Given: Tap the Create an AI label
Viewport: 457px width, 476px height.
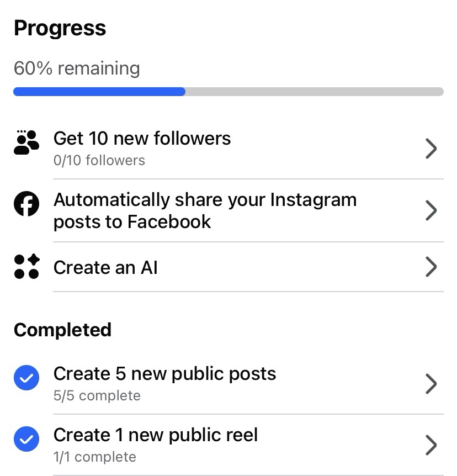Looking at the screenshot, I should tap(105, 268).
